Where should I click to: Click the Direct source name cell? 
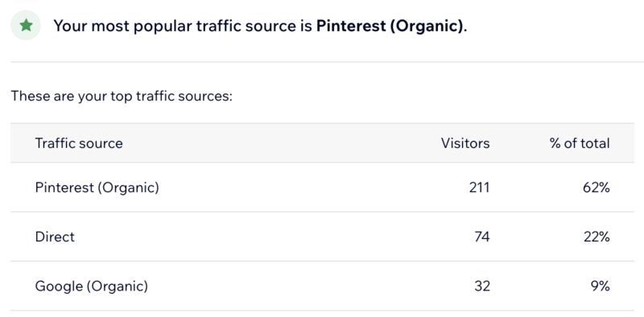(55, 237)
